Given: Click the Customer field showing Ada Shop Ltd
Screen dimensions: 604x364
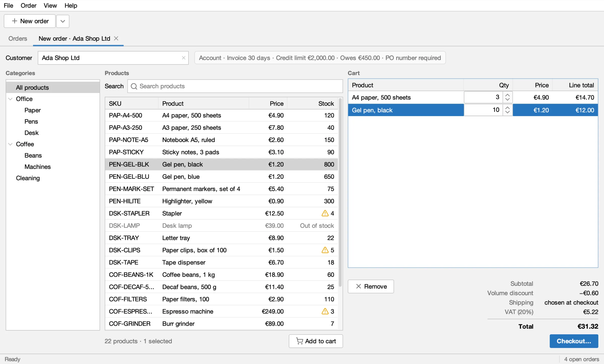Looking at the screenshot, I should pyautogui.click(x=113, y=58).
